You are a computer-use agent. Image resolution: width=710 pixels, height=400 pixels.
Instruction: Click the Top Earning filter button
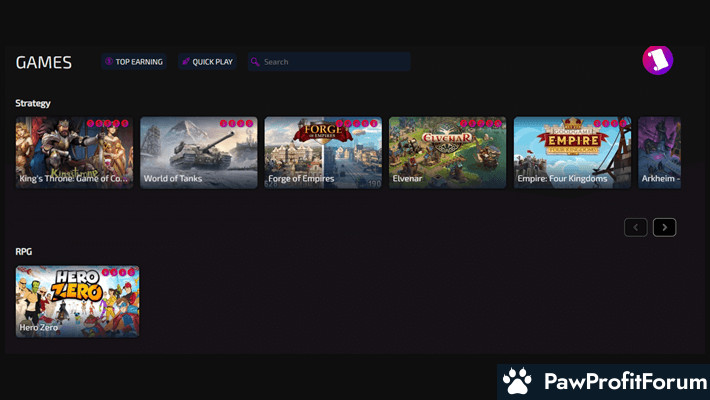[133, 62]
